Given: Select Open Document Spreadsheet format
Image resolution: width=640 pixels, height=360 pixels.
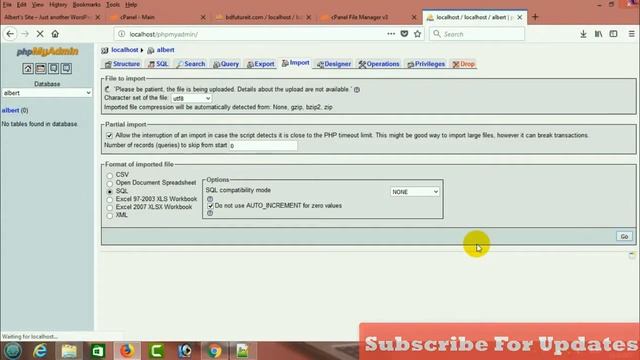Looking at the screenshot, I should click(x=109, y=183).
